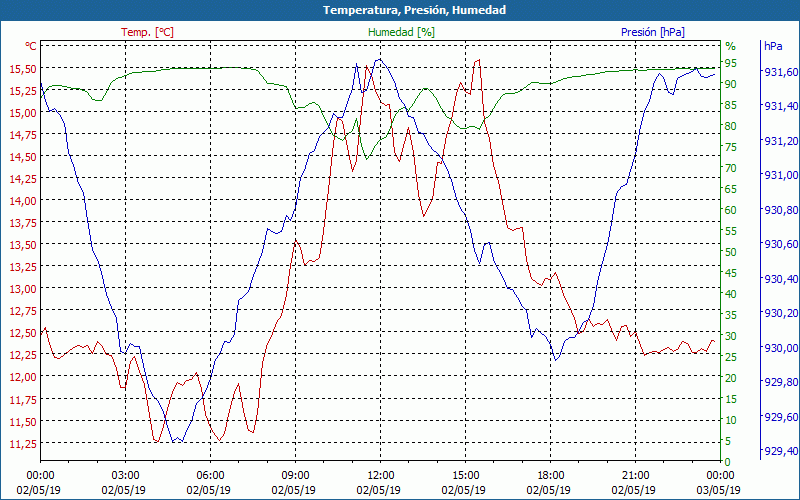Screen dimensions: 800x500
Task: Click the '13,25' temperature axis value
Action: (x=22, y=266)
